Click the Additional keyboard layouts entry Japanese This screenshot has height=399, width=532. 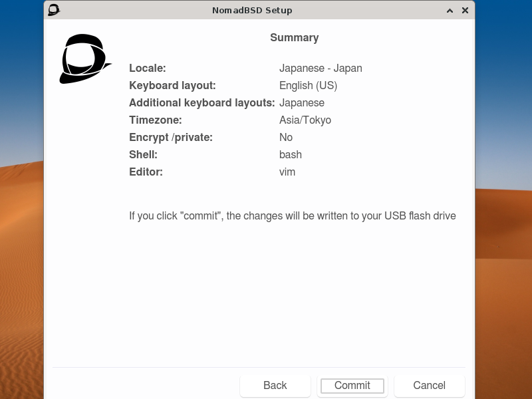tap(302, 102)
